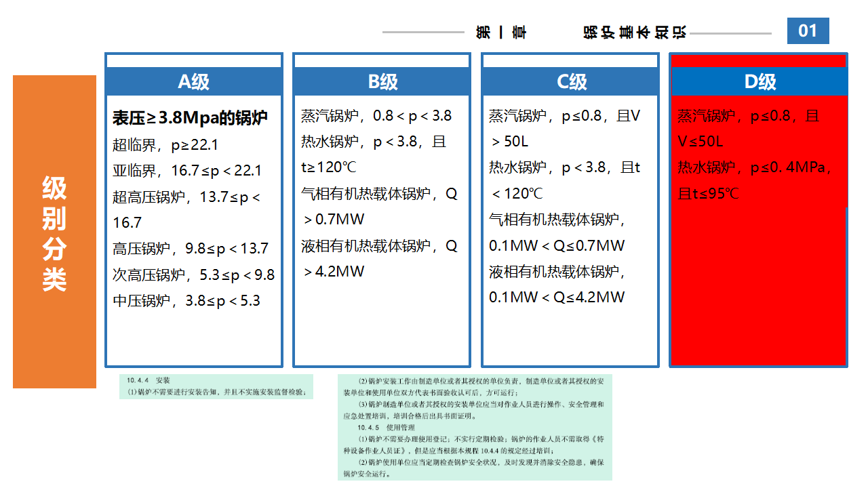Click the 10.4.5 使用管理 heading
This screenshot has height=488, width=868.
click(x=386, y=428)
